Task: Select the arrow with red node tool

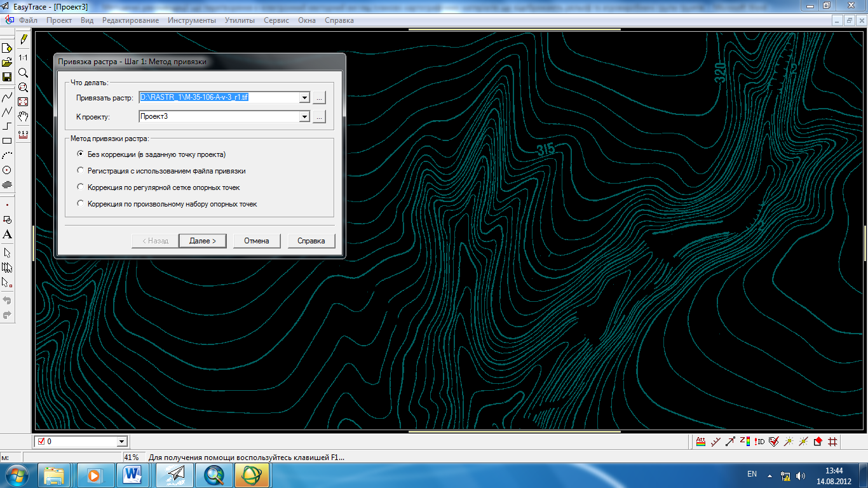Action: pyautogui.click(x=7, y=282)
